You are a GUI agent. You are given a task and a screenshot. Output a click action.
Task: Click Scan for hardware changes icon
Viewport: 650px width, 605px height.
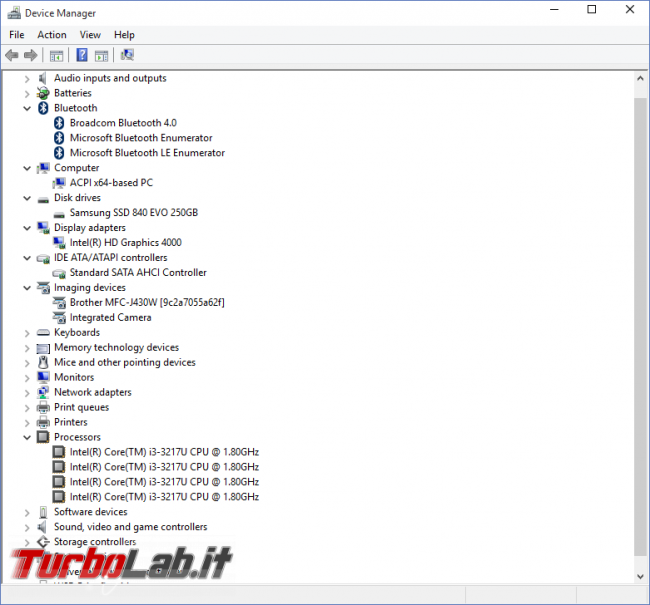click(127, 55)
